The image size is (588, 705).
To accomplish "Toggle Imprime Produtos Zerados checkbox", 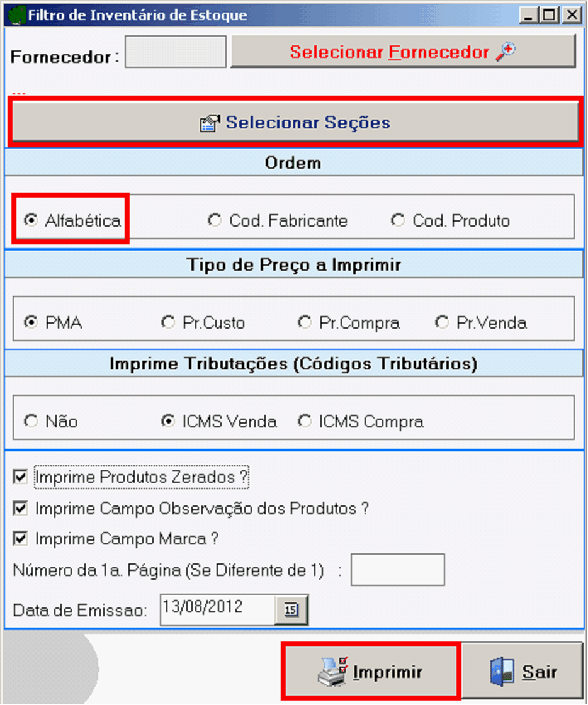I will click(21, 478).
